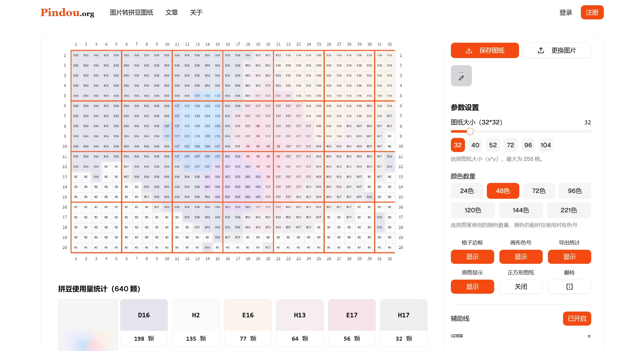
Task: Toggle the 画布色号 display button
Action: point(521,257)
